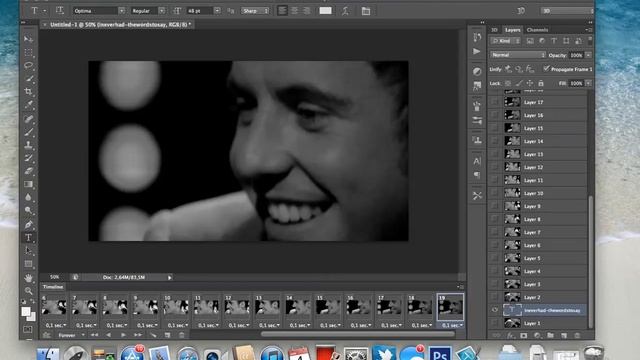
Task: Toggle text orientation in options bar
Action: coord(60,11)
